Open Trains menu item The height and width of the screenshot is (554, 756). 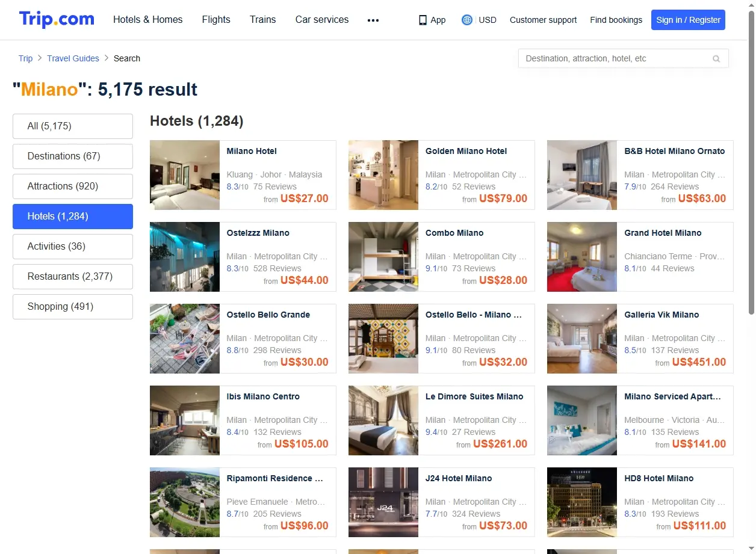point(263,19)
